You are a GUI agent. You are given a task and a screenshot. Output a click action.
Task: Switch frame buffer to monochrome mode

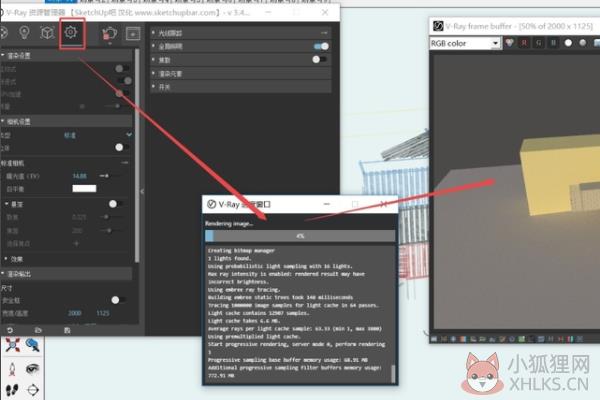pos(583,43)
